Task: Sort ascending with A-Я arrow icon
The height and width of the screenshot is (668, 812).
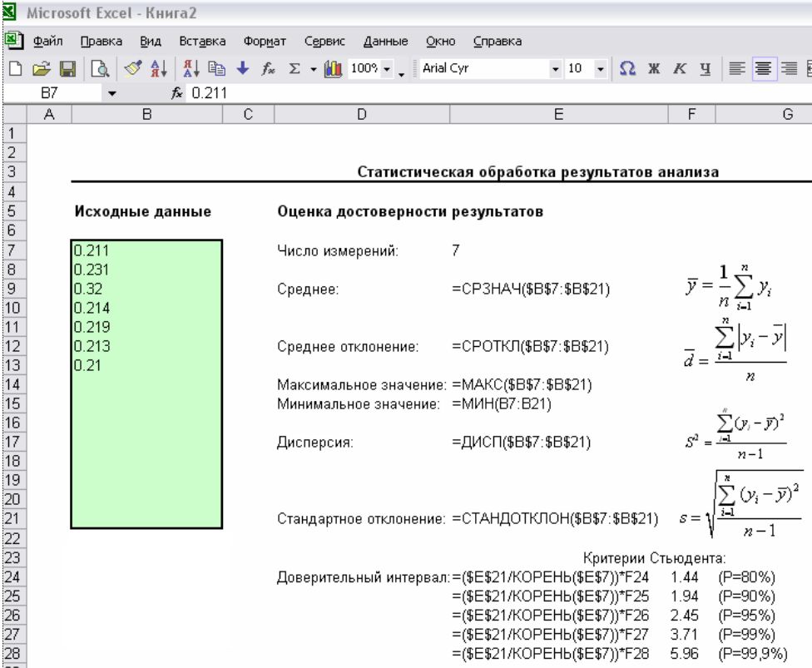Action: (x=159, y=68)
